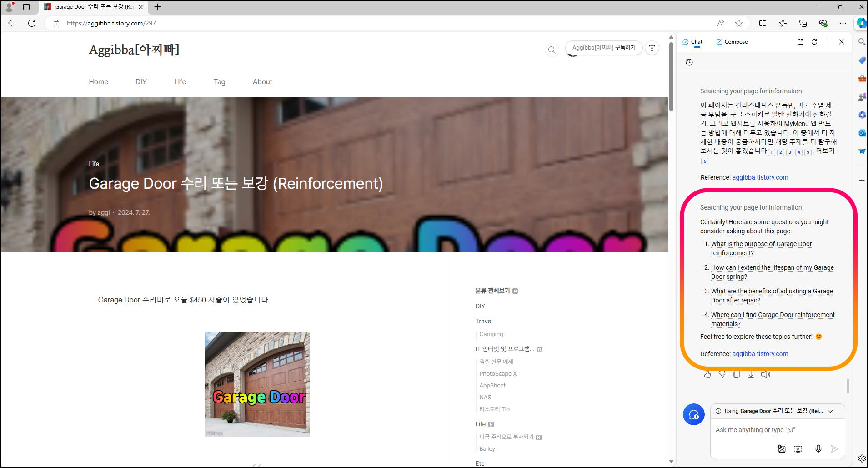Add this page to favorites star
The image size is (868, 468).
pos(739,23)
